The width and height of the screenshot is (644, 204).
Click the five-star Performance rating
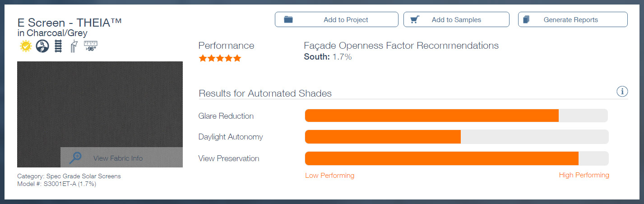[x=220, y=58]
